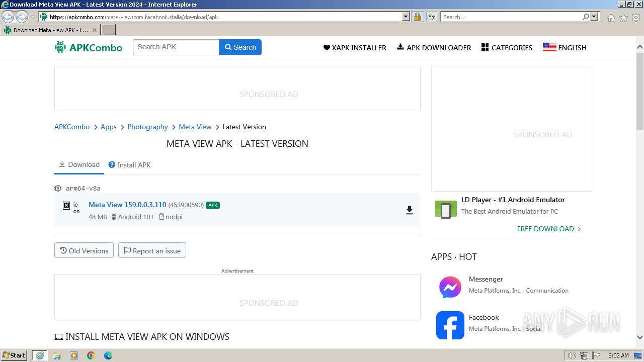Click the Facebook app icon
Viewport: 644px width, 362px height.
(x=450, y=325)
